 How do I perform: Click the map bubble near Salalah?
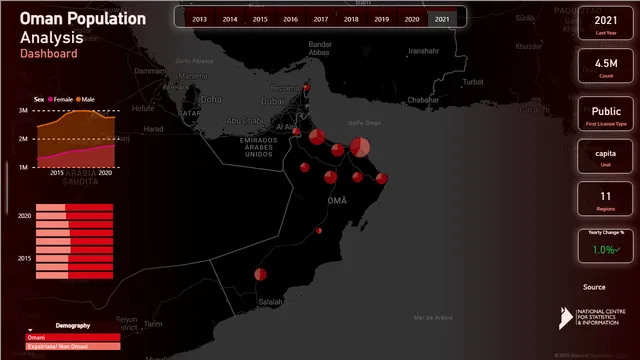[260, 274]
